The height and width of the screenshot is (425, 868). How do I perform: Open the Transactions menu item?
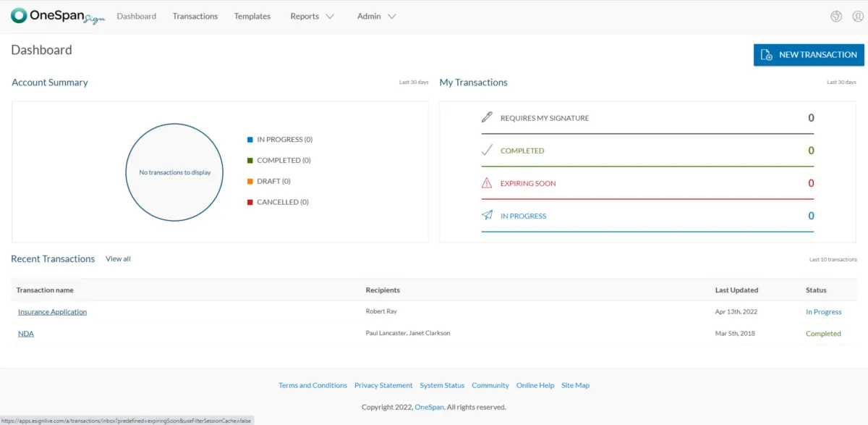(195, 17)
